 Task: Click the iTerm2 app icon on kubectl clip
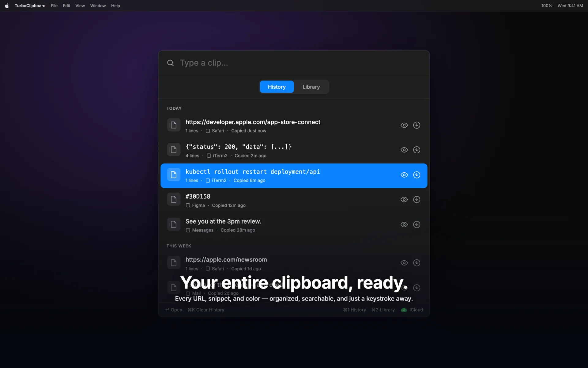pos(208,181)
